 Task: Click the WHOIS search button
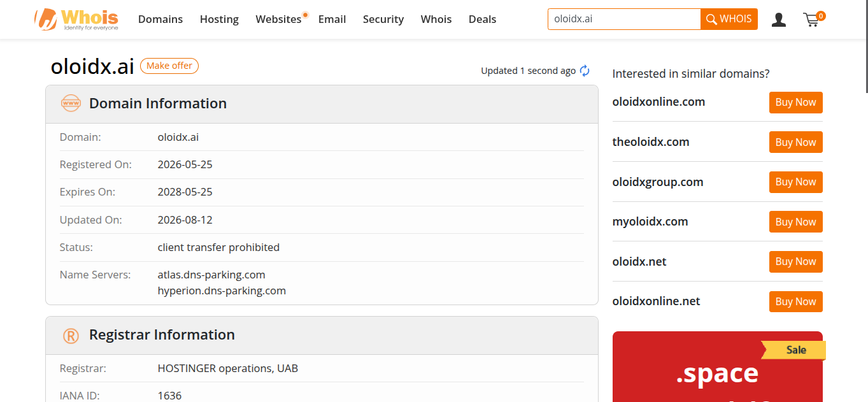point(729,19)
